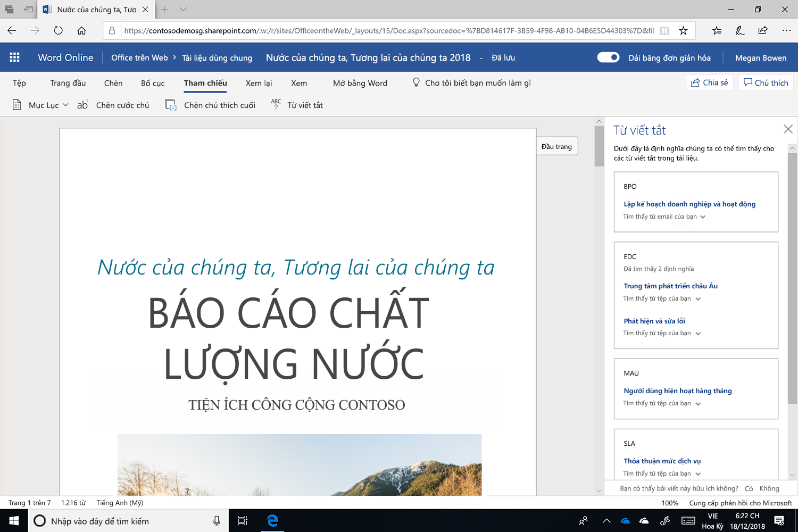Open the reading view book icon
The image size is (798, 532).
664,31
